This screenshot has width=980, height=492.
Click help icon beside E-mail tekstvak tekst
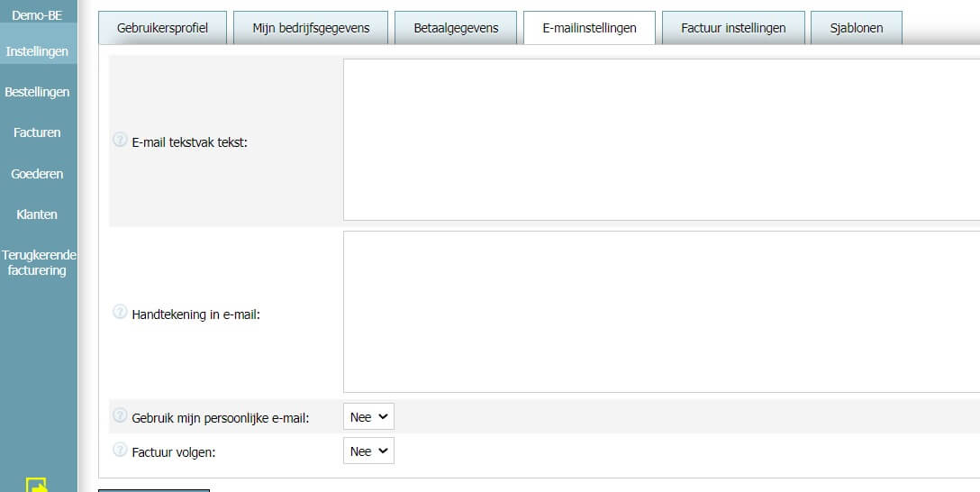coord(120,140)
